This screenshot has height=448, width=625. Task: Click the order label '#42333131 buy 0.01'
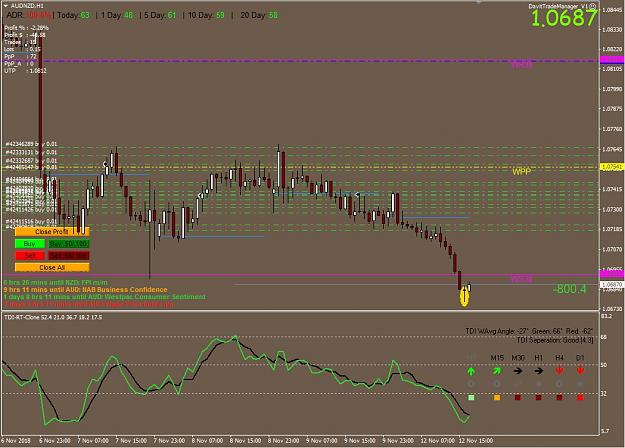pos(31,152)
